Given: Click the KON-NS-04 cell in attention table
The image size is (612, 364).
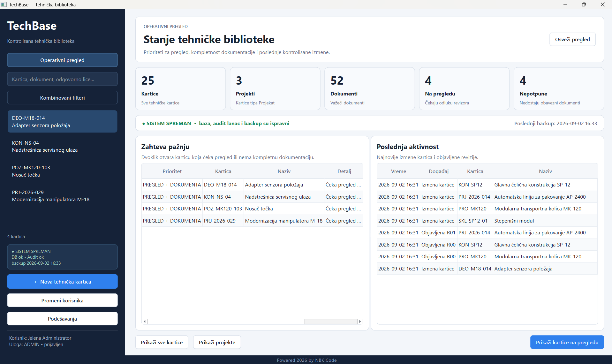Looking at the screenshot, I should point(223,197).
